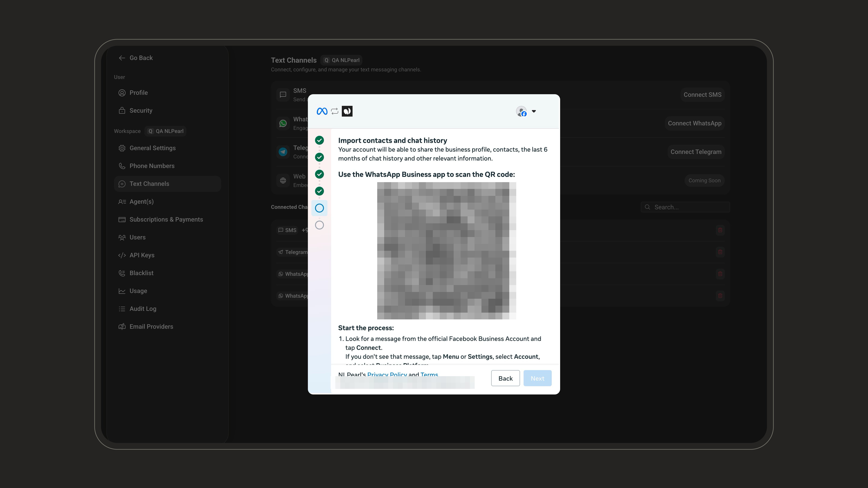The width and height of the screenshot is (868, 488).
Task: Click the QA NLPearl workspace badge in sidebar
Action: pyautogui.click(x=165, y=131)
